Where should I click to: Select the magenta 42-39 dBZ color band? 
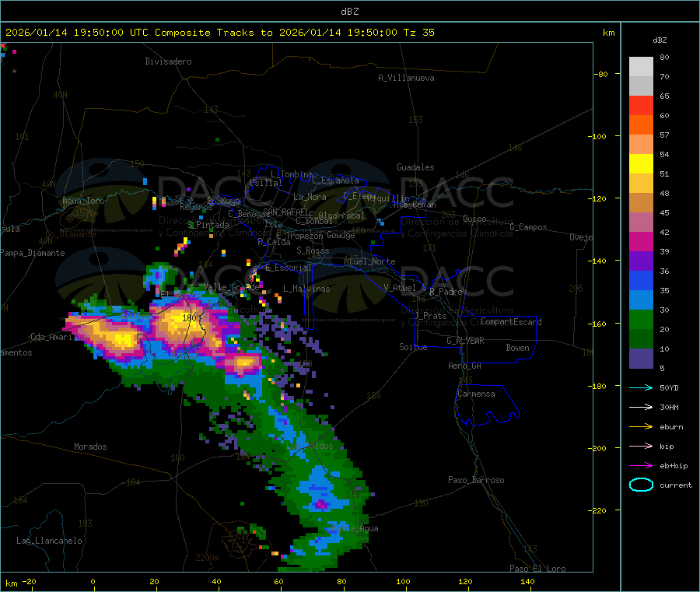coord(641,241)
